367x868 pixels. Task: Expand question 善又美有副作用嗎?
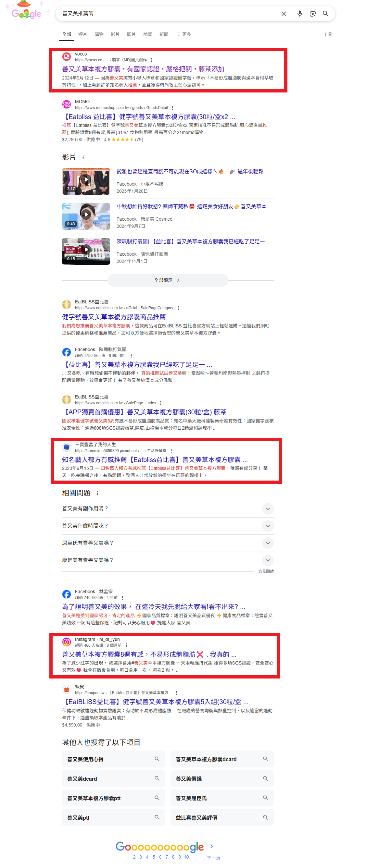168,508
